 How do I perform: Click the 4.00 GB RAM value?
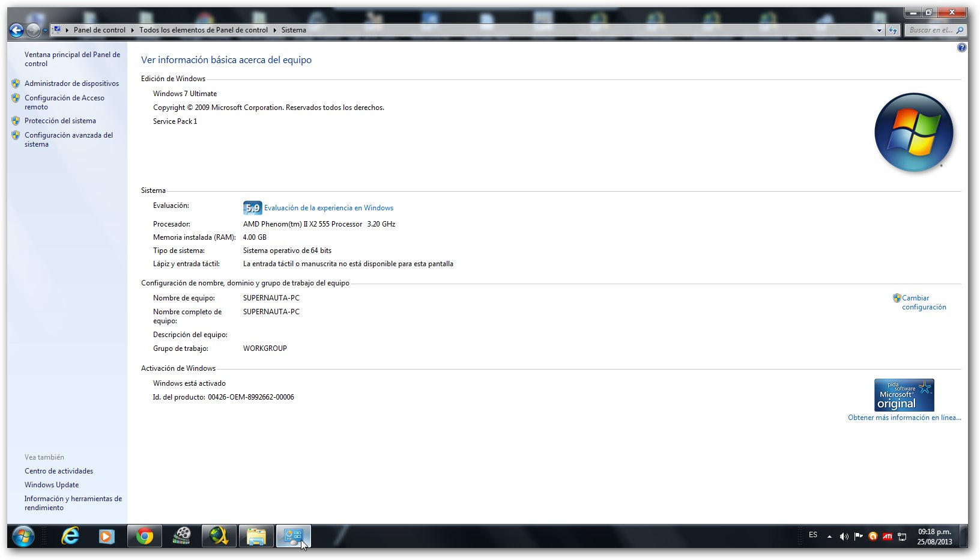click(x=255, y=237)
